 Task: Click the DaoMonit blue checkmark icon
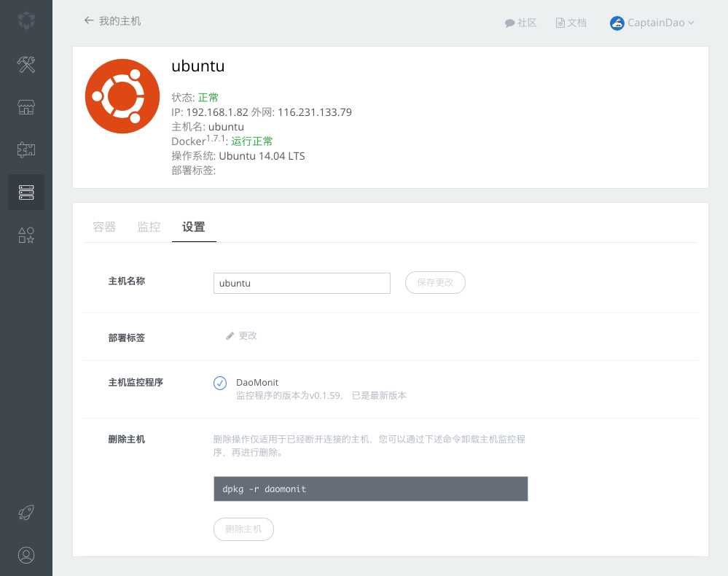click(220, 383)
